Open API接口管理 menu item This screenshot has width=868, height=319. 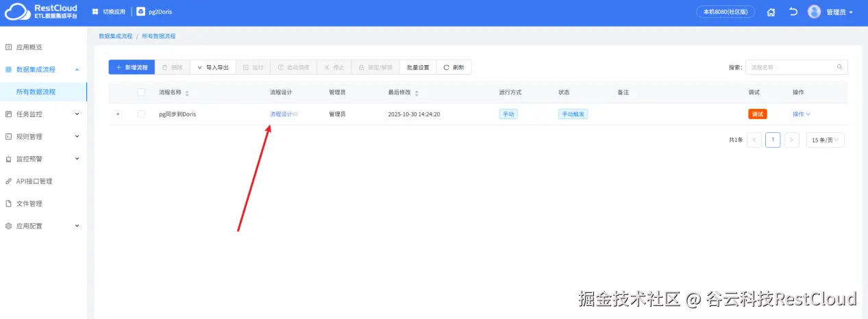[x=34, y=181]
